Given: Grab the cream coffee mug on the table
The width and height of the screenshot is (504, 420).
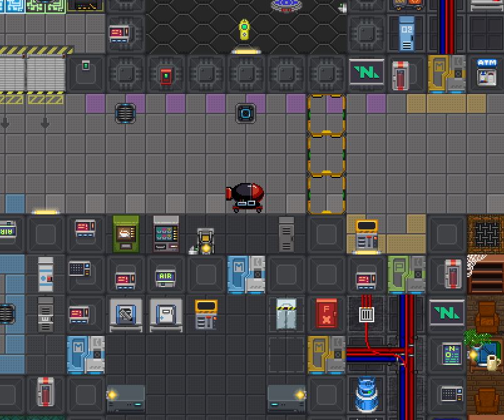Looking at the screenshot, I should coord(492,362).
